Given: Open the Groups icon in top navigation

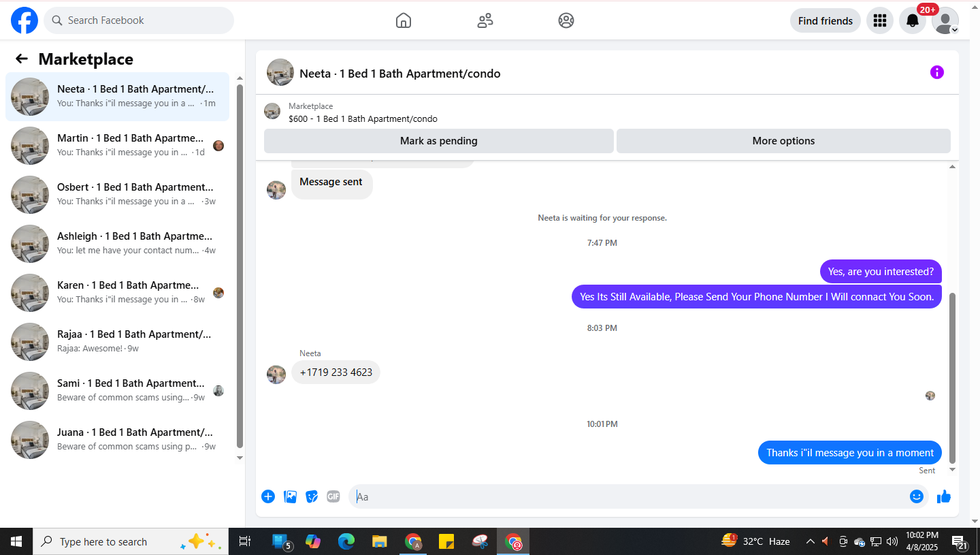Looking at the screenshot, I should coord(566,20).
